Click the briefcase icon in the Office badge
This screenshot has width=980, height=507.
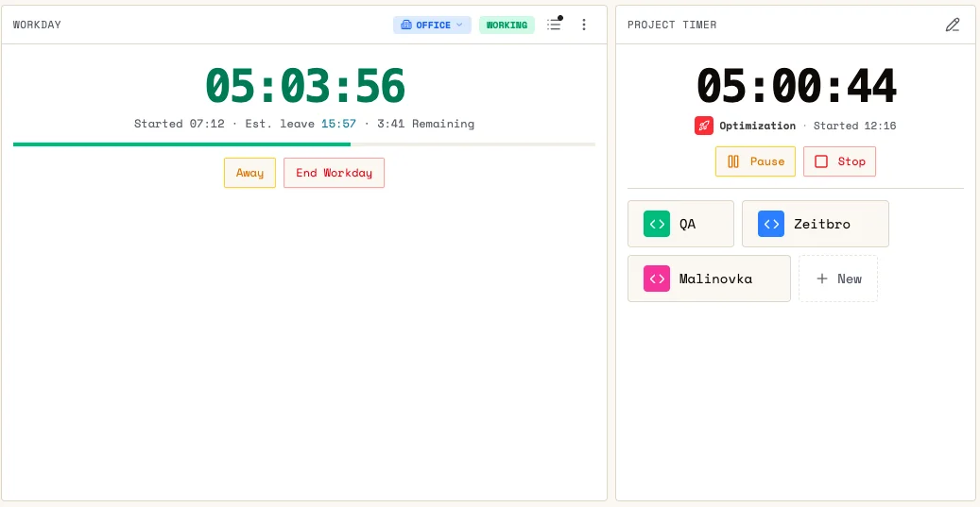(x=406, y=25)
